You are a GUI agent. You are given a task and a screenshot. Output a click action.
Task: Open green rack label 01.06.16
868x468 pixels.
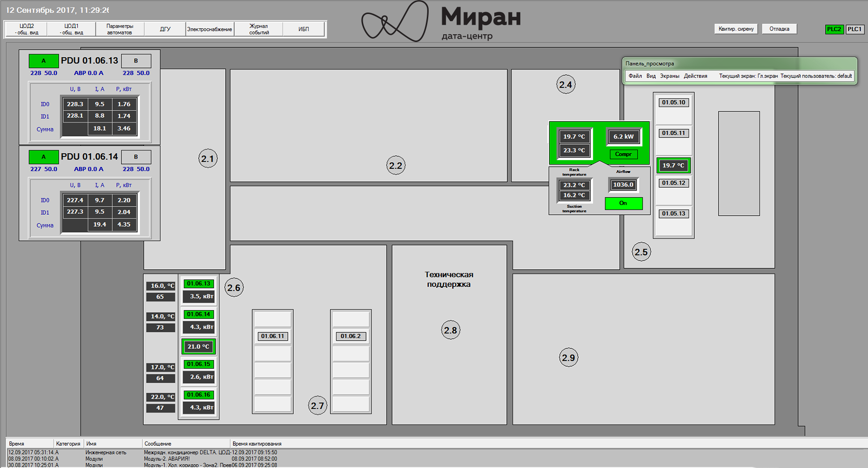[x=199, y=395]
